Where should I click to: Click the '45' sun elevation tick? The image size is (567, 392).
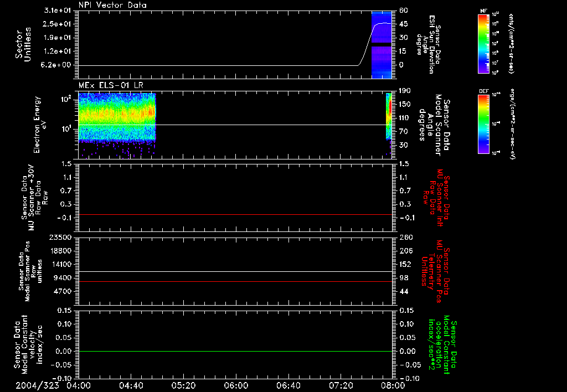(x=404, y=24)
